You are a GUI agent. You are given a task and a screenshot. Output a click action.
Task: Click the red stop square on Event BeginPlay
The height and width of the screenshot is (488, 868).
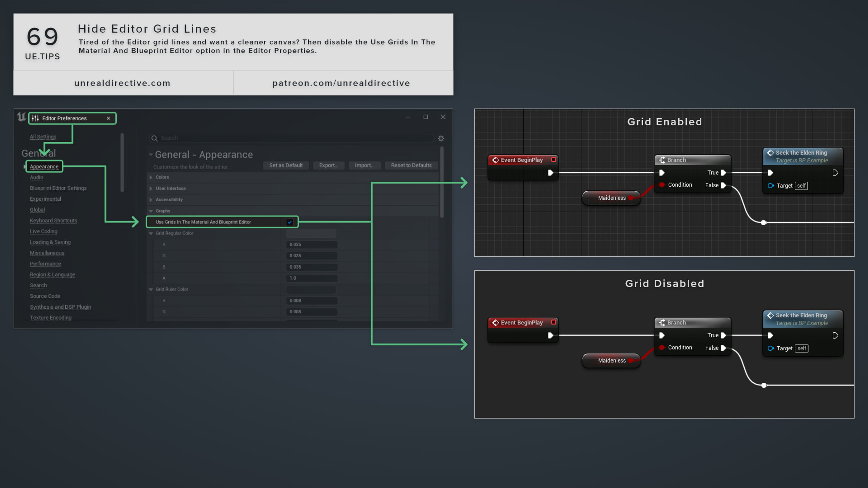point(554,160)
